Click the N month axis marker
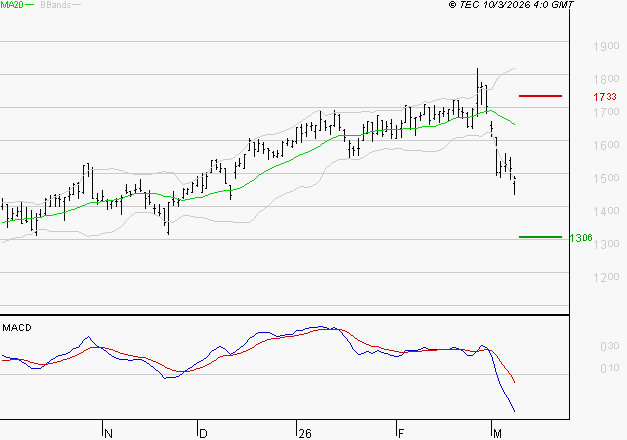Image resolution: width=627 pixels, height=440 pixels. coord(108,434)
